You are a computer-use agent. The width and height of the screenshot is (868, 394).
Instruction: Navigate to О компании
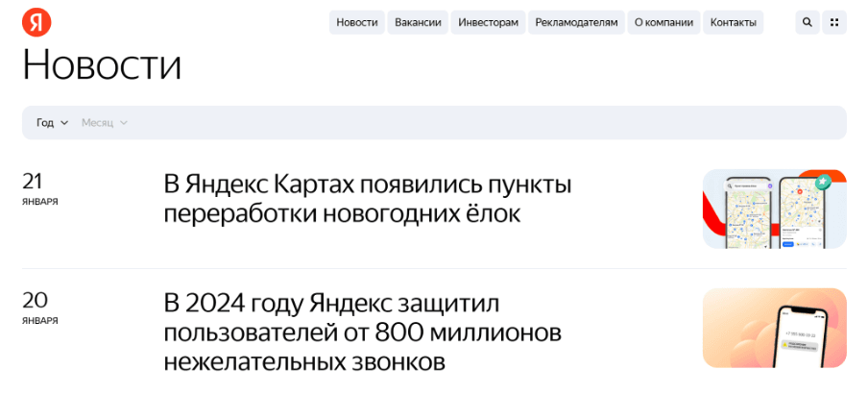[664, 22]
